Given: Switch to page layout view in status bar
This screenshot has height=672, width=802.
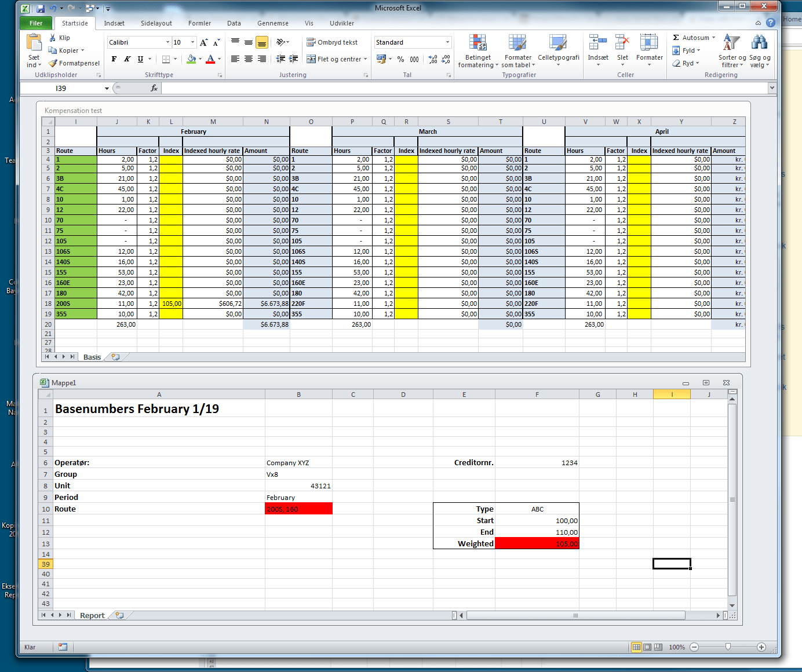Looking at the screenshot, I should point(647,647).
